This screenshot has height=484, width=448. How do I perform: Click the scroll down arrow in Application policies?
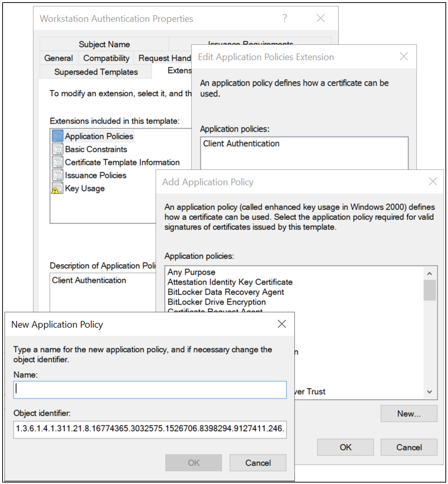429,392
